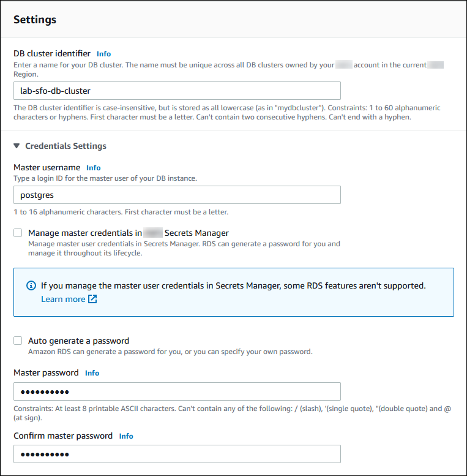The image size is (467, 476).
Task: Click the info circle icon in the blue alert
Action: (31, 285)
